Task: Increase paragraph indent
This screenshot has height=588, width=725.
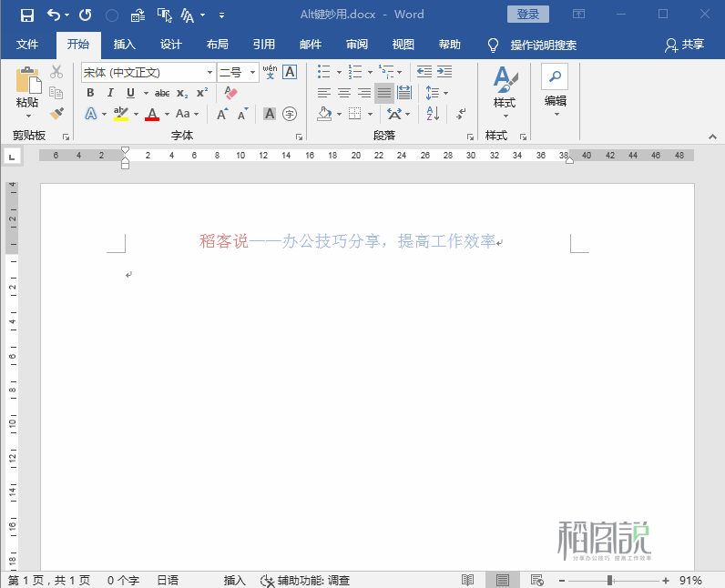Action: 444,72
